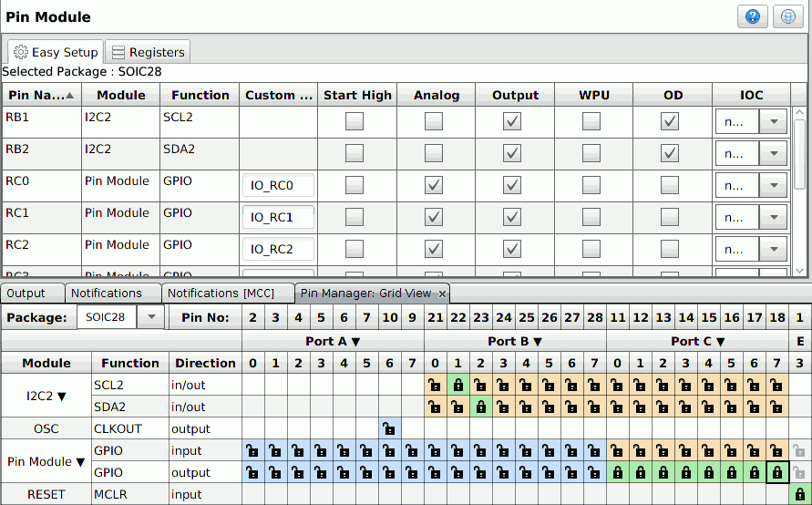This screenshot has height=505, width=812.
Task: Lock SDA2 on Port B pin 2
Action: [480, 407]
